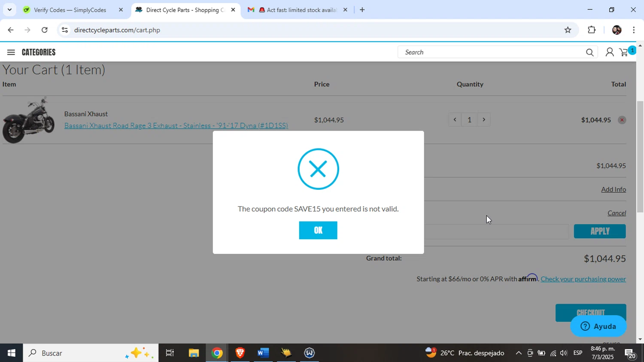644x362 pixels.
Task: Switch to Gmail Act fast tab
Action: tap(298, 10)
